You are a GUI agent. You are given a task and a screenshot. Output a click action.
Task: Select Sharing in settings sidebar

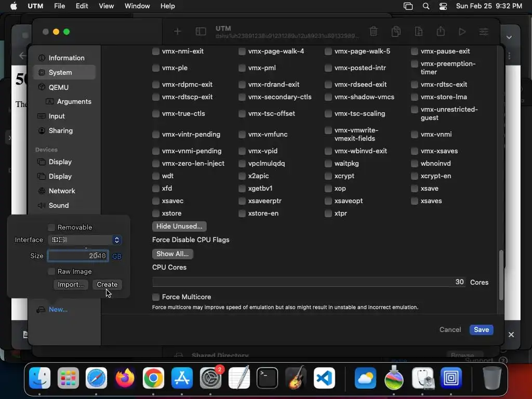point(64,131)
